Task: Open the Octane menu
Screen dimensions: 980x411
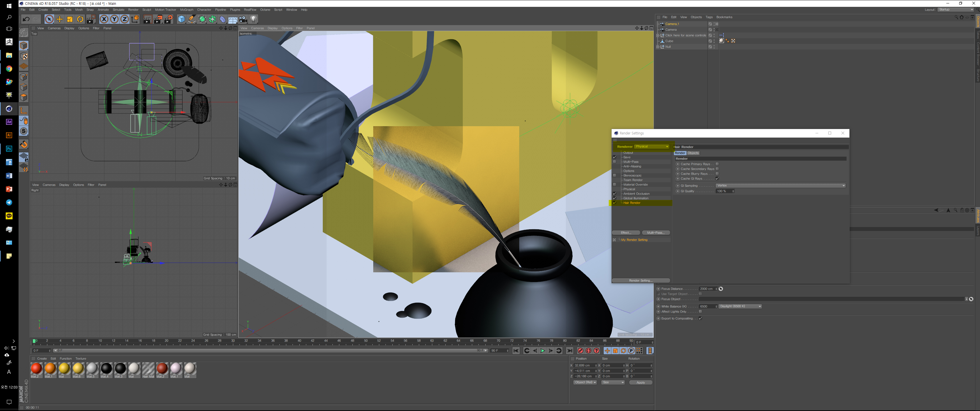Action: [265, 10]
